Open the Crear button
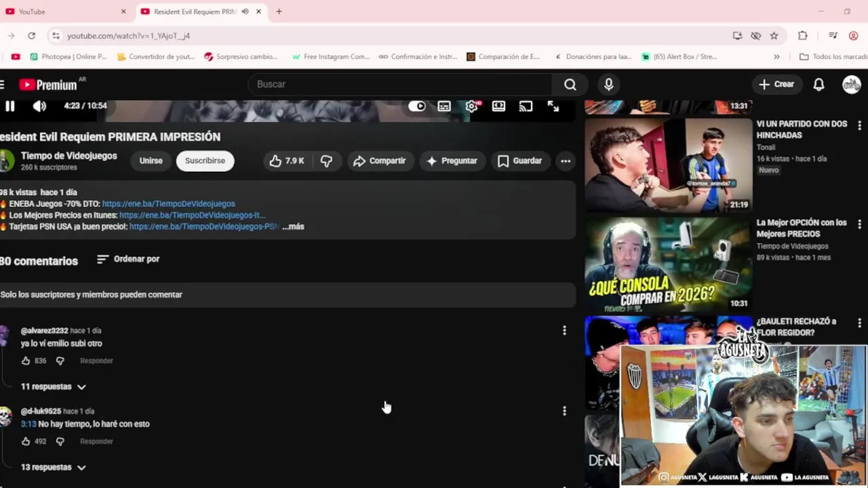This screenshot has width=868, height=488. click(776, 84)
